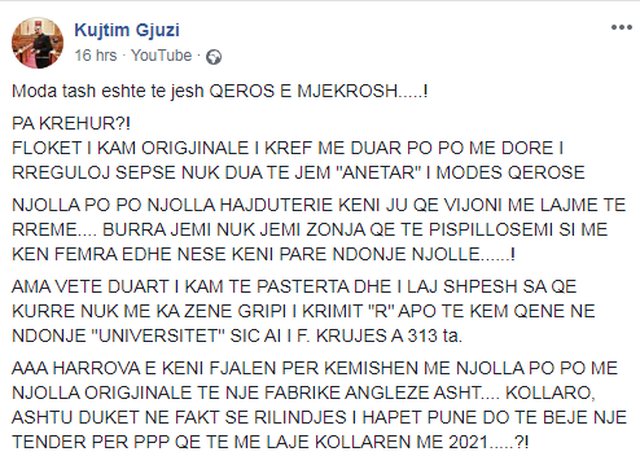Click the globe public privacy icon

(213, 57)
